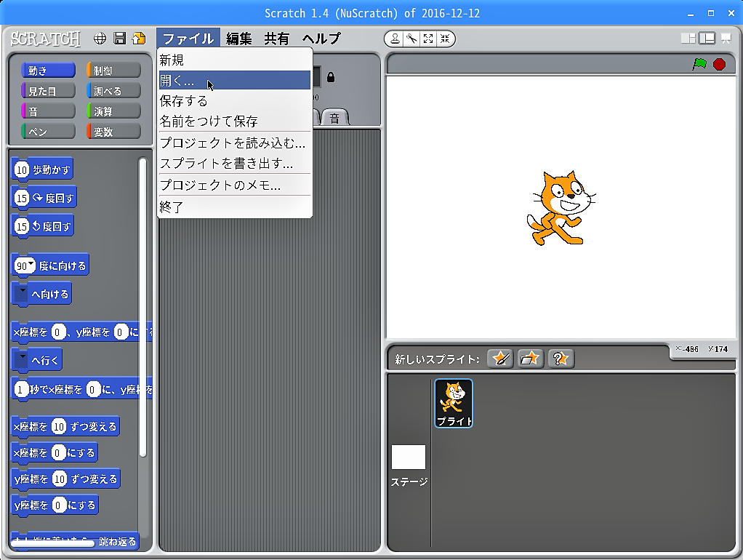743x560 pixels.
Task: Click degrees value in counterclockwise 度回す block
Action: (x=22, y=226)
